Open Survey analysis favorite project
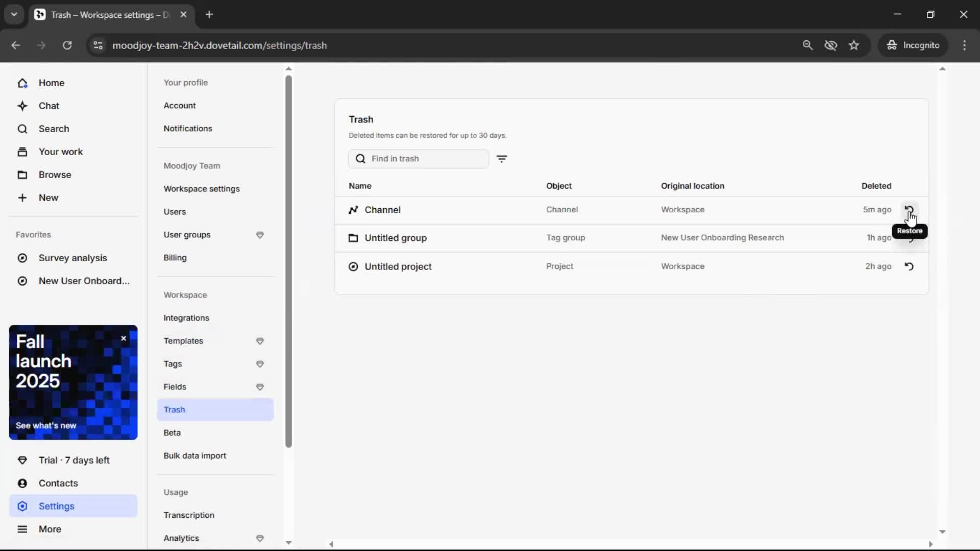This screenshot has height=551, width=980. (x=72, y=258)
